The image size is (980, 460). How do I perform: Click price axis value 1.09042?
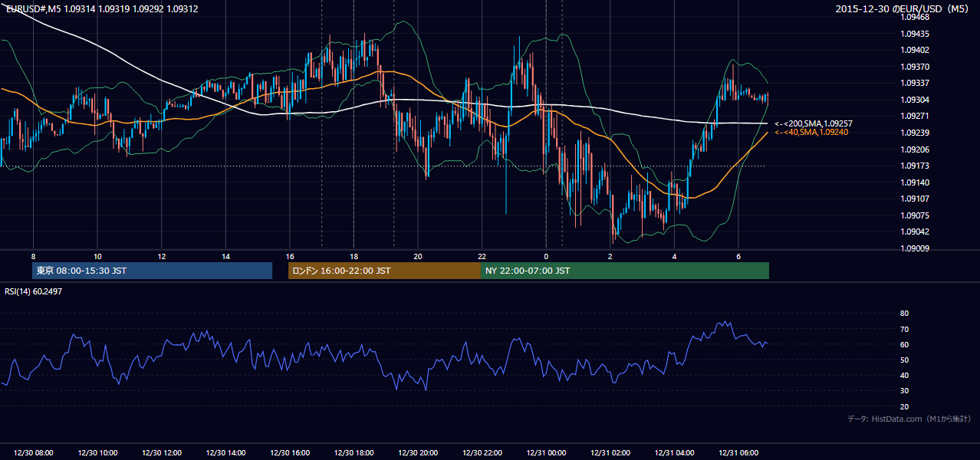(x=913, y=232)
